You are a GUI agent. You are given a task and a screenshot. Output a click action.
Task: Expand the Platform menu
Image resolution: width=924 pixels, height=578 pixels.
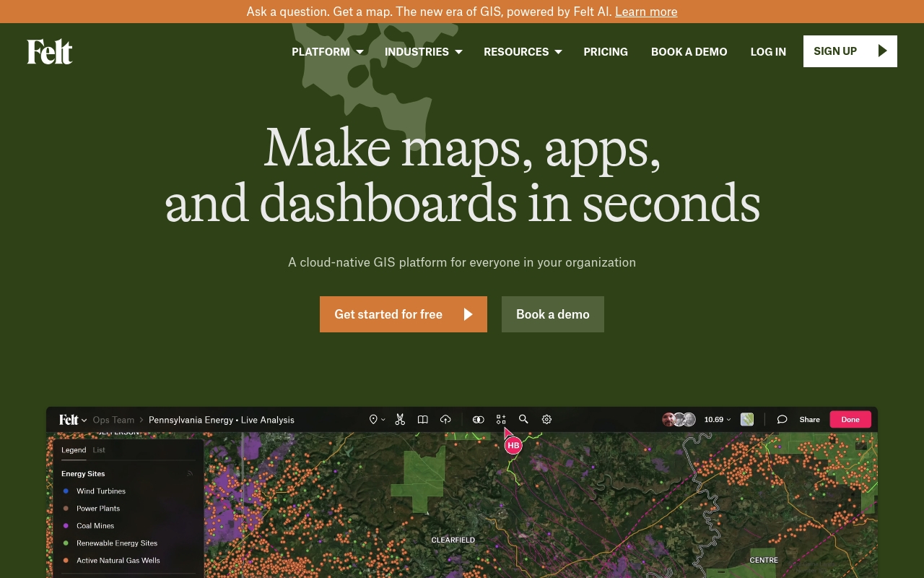pos(328,52)
